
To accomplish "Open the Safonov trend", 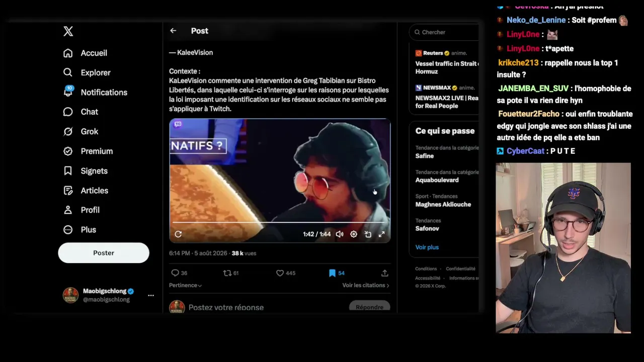I will click(428, 225).
